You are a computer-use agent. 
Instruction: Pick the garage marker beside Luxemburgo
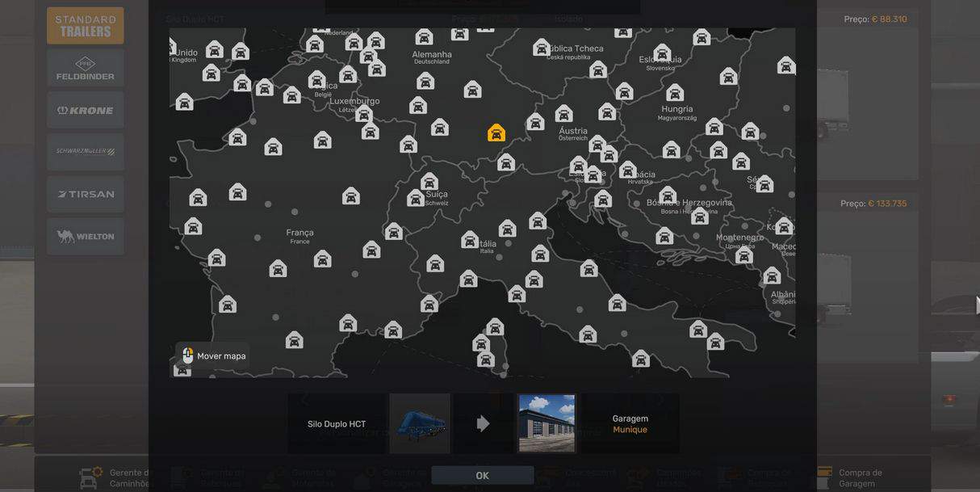(x=364, y=113)
